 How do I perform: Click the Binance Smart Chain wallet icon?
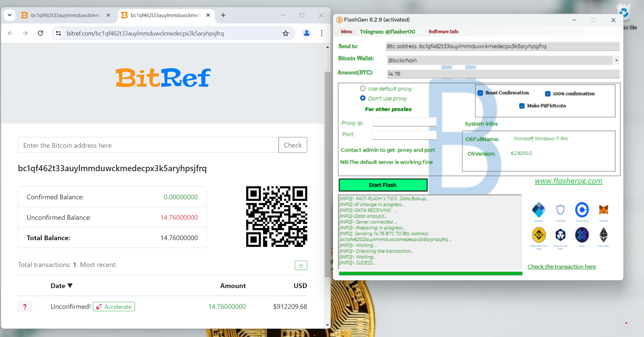pyautogui.click(x=539, y=235)
